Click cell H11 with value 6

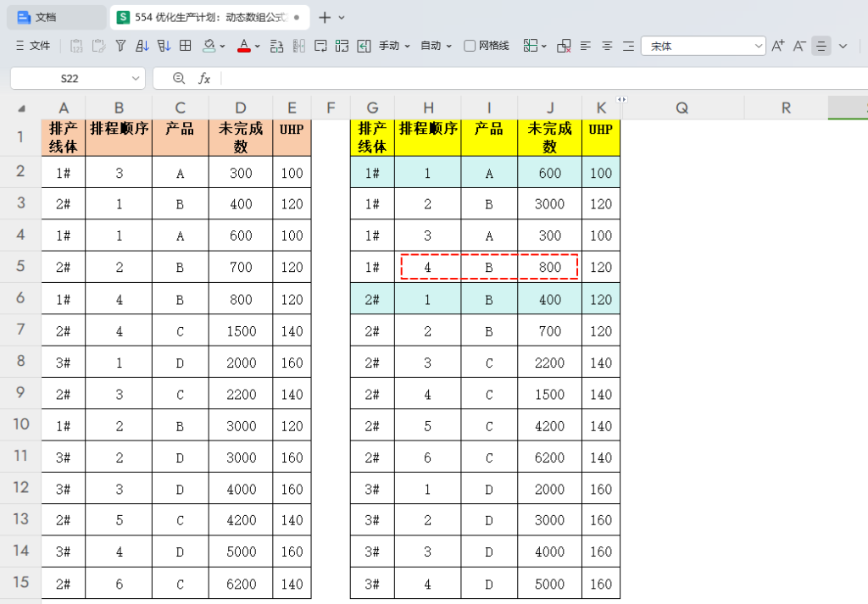[427, 457]
